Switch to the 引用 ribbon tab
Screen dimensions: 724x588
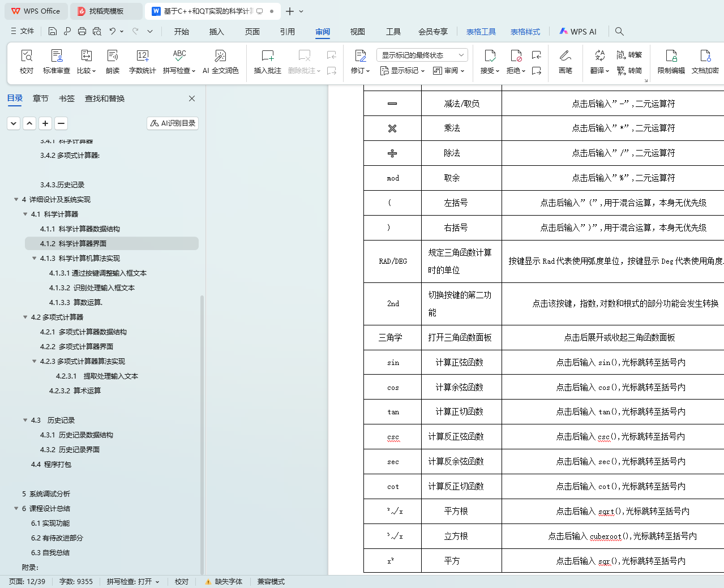[288, 32]
